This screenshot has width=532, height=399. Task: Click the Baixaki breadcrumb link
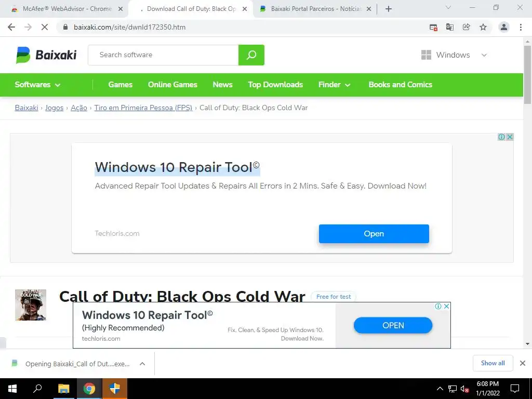coord(26,108)
